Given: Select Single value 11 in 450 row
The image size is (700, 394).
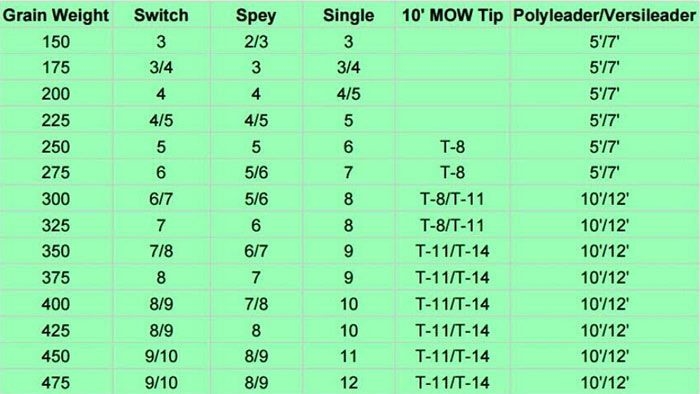Looking at the screenshot, I should point(349,357).
